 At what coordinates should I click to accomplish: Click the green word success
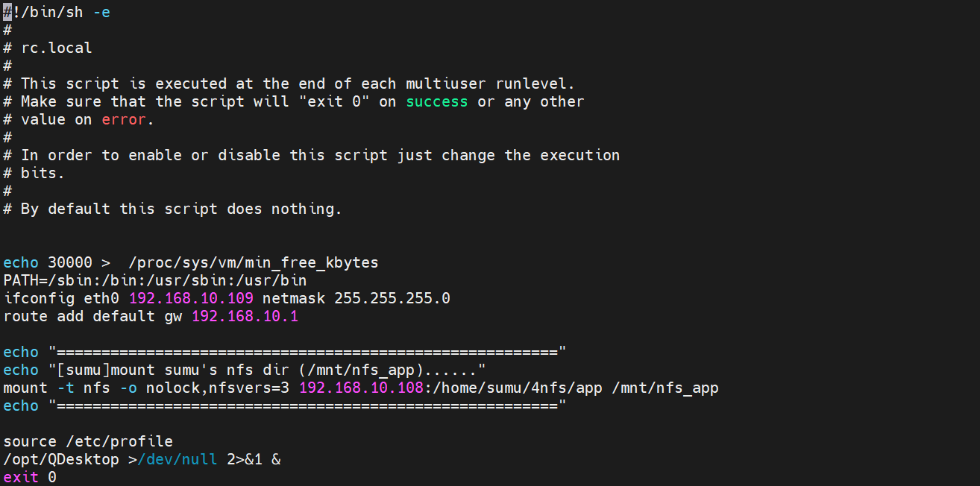point(436,101)
